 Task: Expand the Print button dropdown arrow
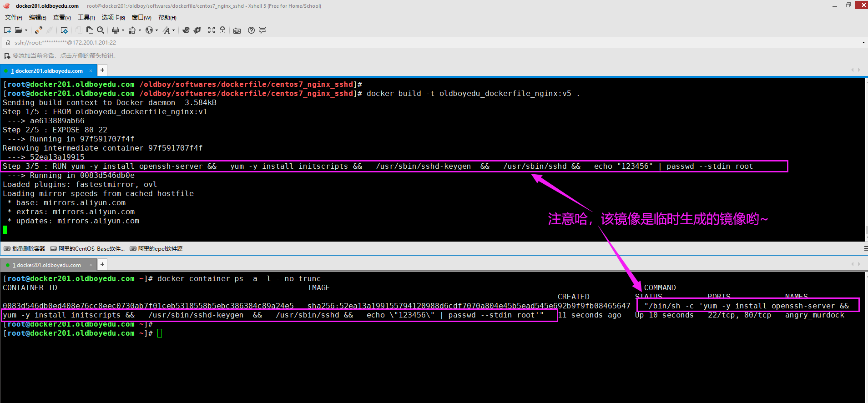pos(123,30)
